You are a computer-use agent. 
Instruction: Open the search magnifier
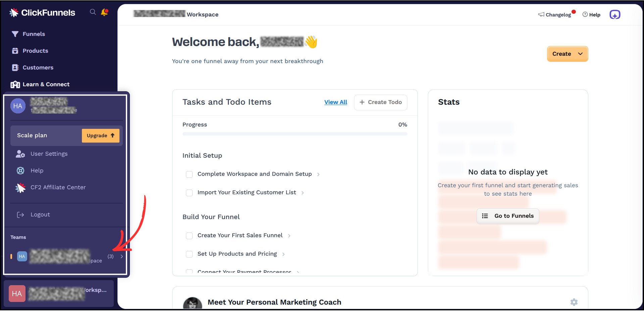point(93,12)
